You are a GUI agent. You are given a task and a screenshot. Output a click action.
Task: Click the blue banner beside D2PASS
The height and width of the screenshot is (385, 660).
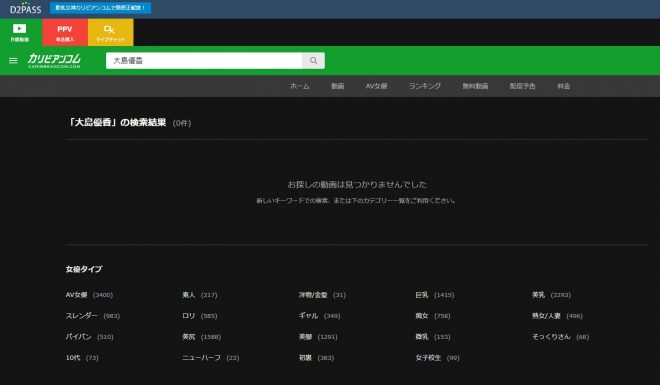click(101, 8)
